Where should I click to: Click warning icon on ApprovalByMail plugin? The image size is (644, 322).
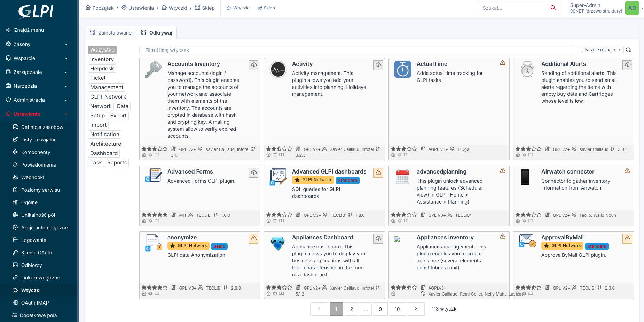pos(628,238)
